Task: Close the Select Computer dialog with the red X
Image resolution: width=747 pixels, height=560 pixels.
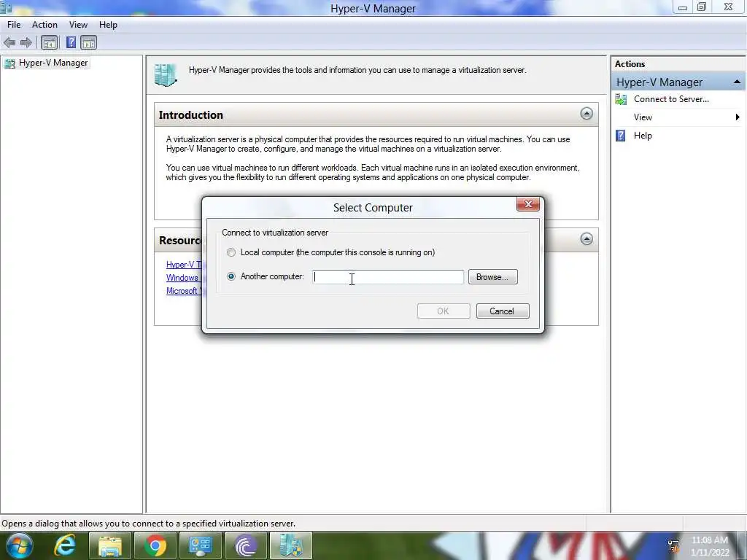Action: (528, 204)
